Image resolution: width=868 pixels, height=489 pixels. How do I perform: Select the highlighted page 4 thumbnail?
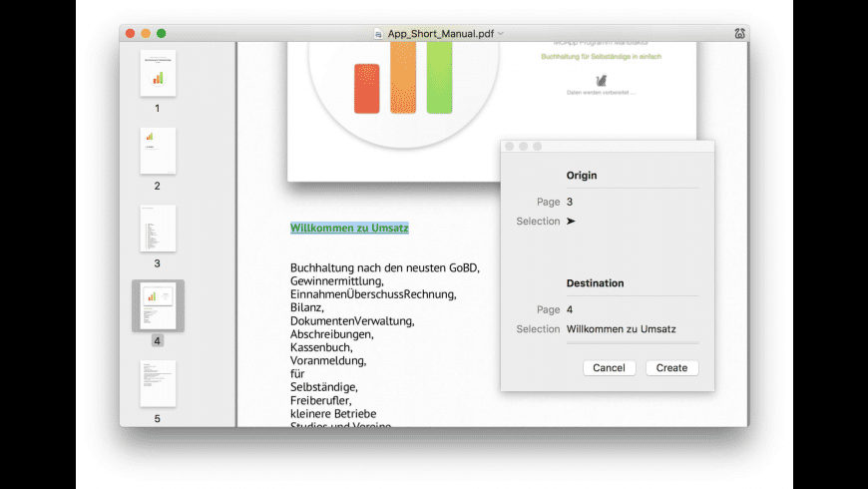(x=158, y=305)
